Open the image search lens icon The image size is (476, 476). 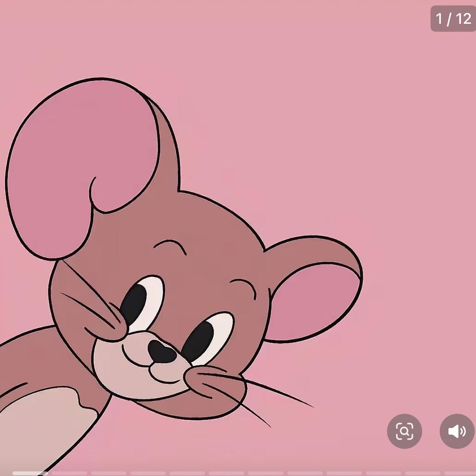[x=404, y=431]
